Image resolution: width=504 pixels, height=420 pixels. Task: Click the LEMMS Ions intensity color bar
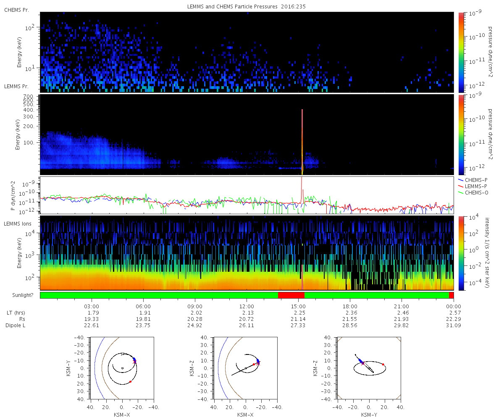point(461,253)
